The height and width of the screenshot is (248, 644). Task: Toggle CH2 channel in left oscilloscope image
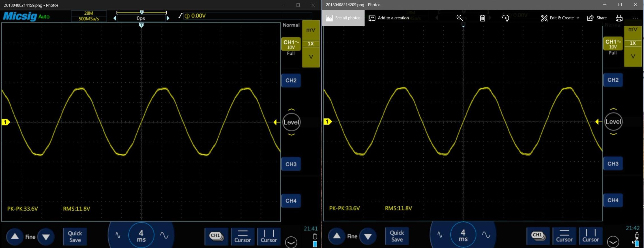point(291,81)
